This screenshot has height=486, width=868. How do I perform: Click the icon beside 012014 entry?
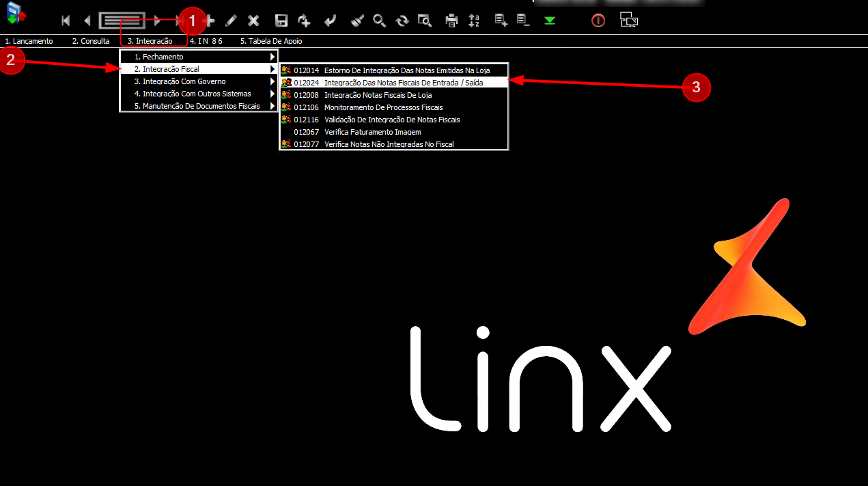(x=286, y=70)
